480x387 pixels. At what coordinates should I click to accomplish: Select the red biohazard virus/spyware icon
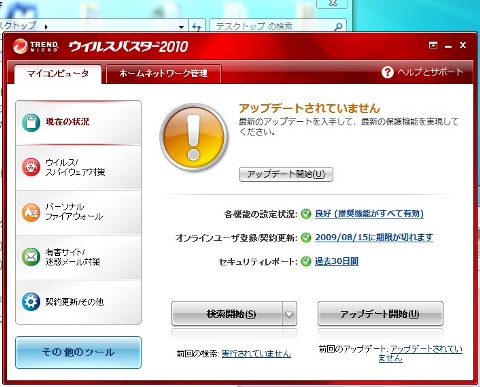(31, 167)
